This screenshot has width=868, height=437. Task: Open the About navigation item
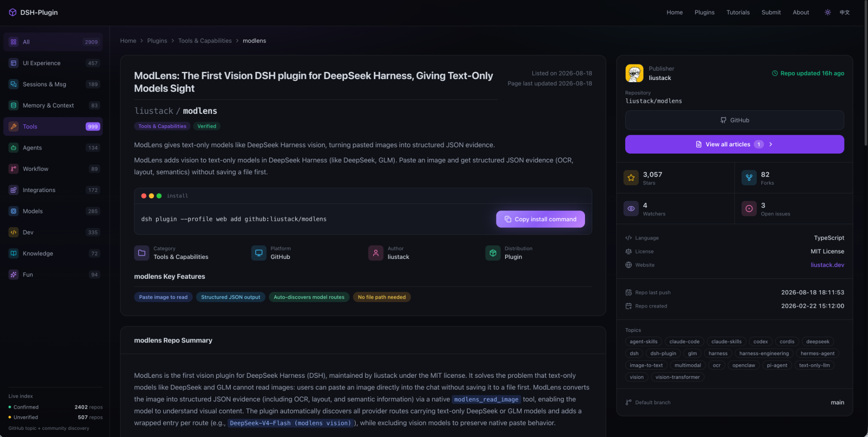click(801, 12)
